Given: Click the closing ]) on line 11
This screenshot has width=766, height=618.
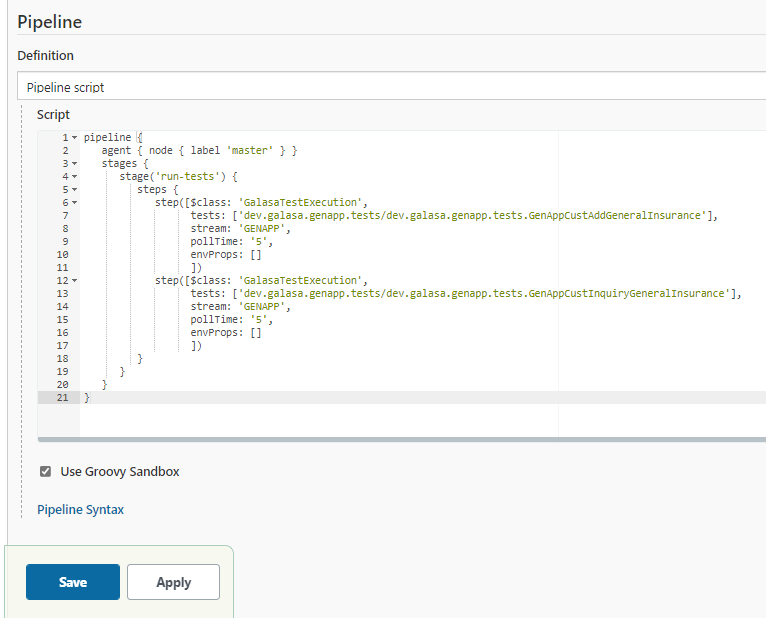Looking at the screenshot, I should tap(196, 268).
